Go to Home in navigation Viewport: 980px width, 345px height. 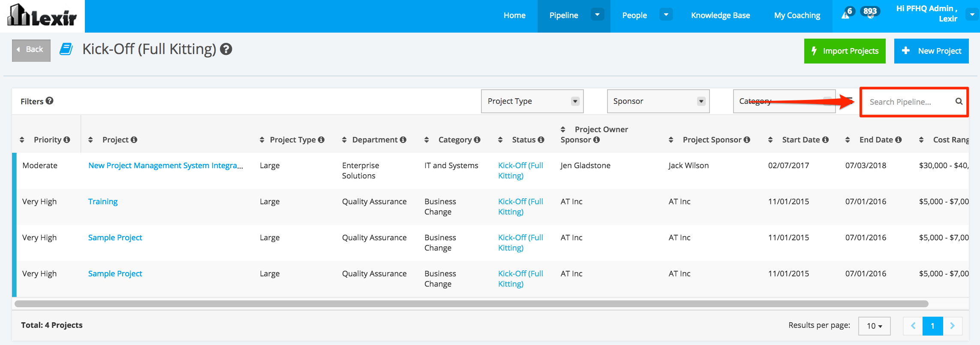(514, 15)
